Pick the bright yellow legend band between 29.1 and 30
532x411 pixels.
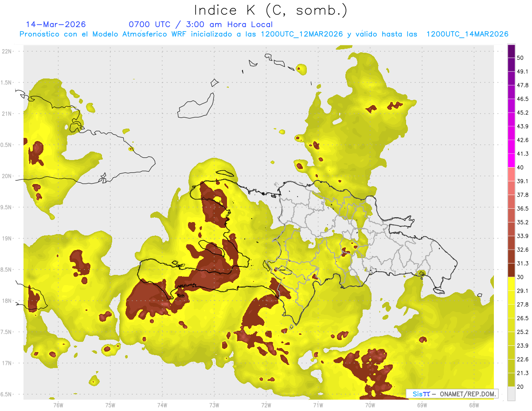511,284
